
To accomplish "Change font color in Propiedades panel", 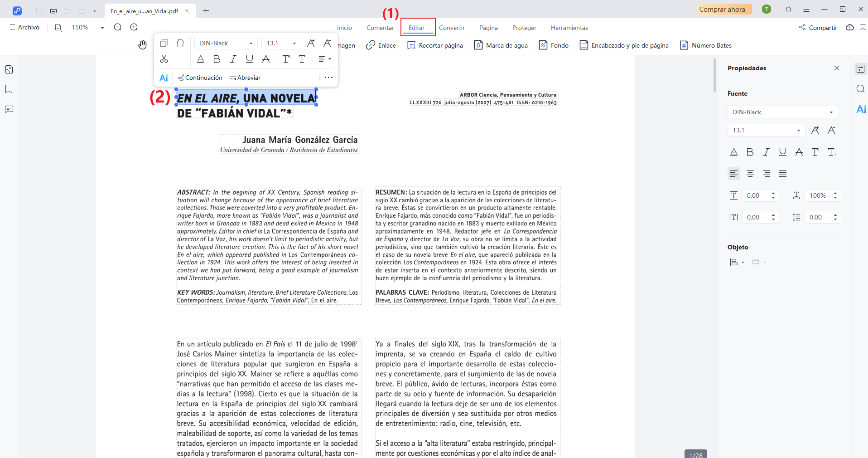I will click(734, 152).
